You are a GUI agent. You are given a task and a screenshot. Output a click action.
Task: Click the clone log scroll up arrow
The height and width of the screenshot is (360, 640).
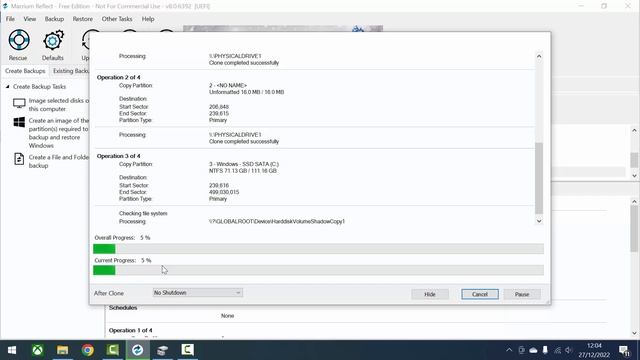coord(539,56)
